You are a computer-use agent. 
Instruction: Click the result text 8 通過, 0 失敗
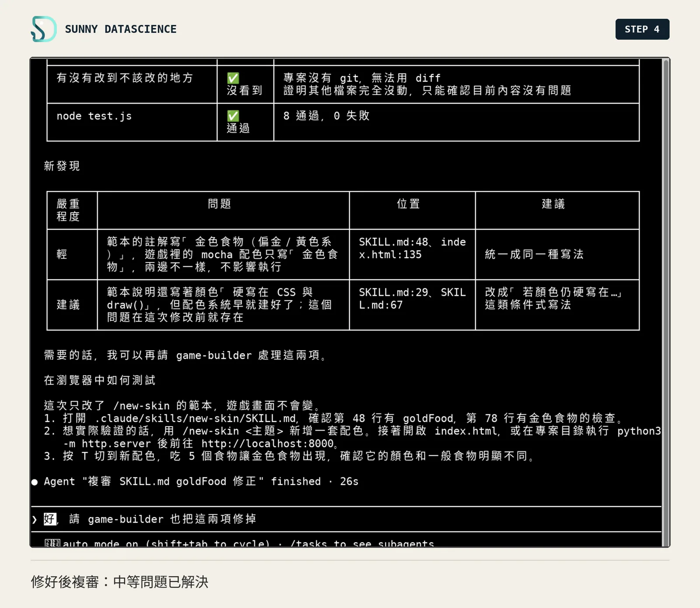(326, 116)
